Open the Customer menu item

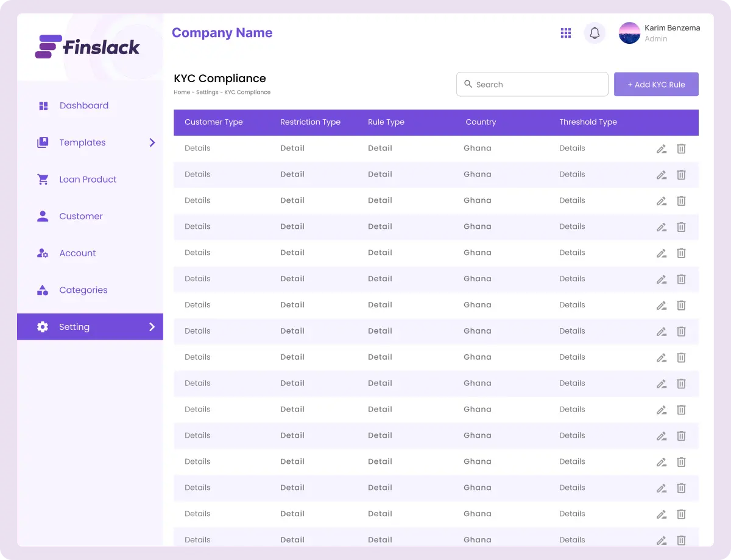80,216
